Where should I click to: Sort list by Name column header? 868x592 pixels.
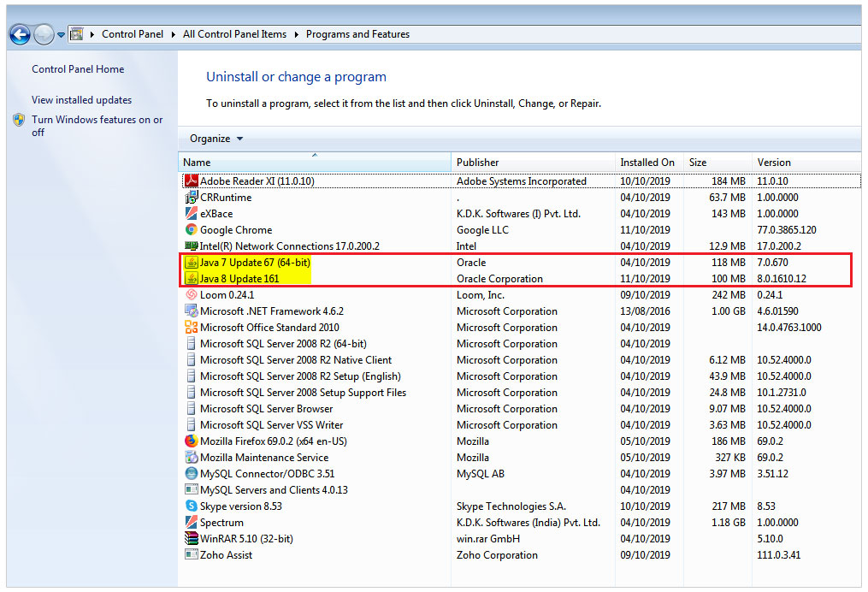tap(315, 163)
